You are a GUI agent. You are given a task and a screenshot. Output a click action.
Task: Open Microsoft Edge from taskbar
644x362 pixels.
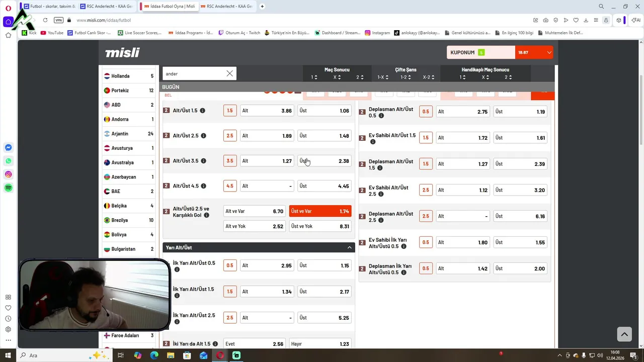click(x=154, y=355)
